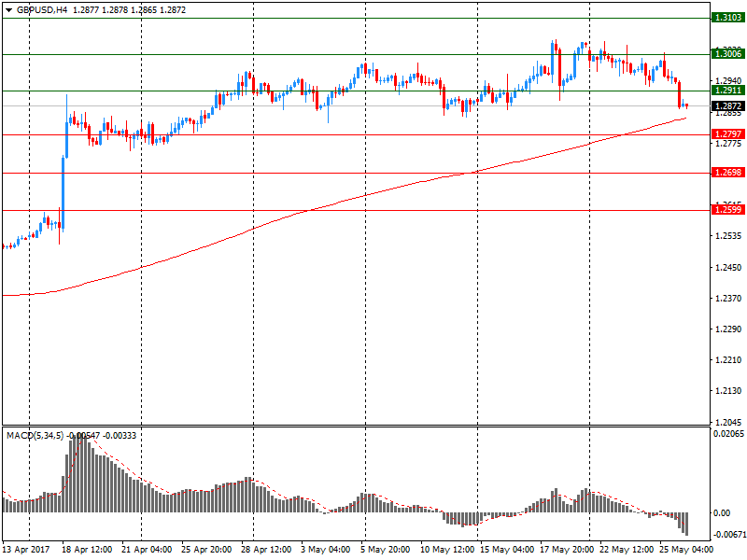
Task: Click the 1.2535 price scale value
Action: click(728, 236)
